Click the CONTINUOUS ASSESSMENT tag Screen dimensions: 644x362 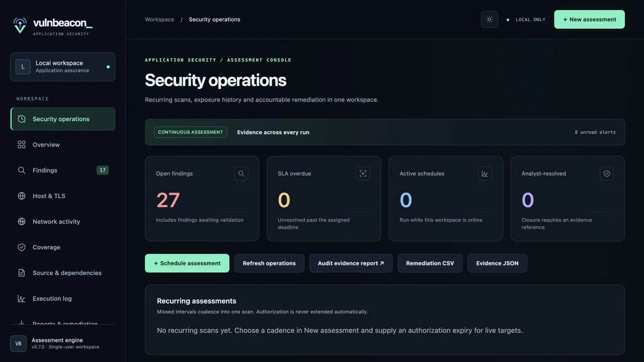pos(190,132)
